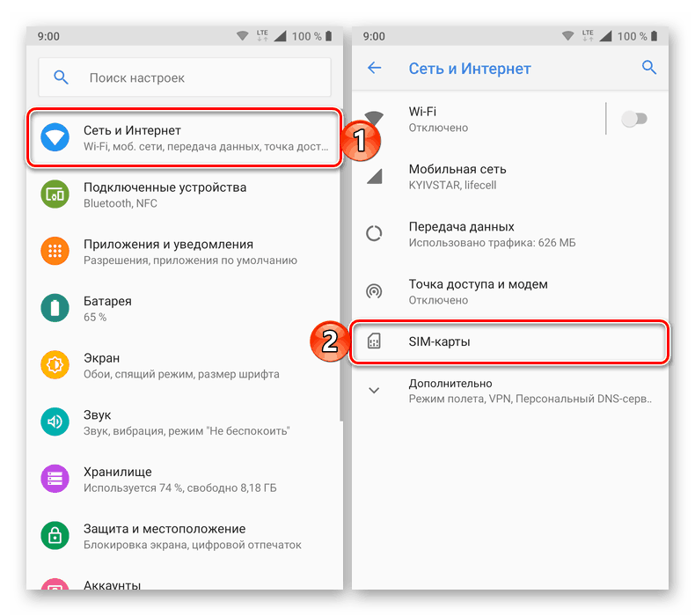Image resolution: width=695 pixels, height=616 pixels.
Task: Open the green Security lock icon
Action: click(x=55, y=535)
